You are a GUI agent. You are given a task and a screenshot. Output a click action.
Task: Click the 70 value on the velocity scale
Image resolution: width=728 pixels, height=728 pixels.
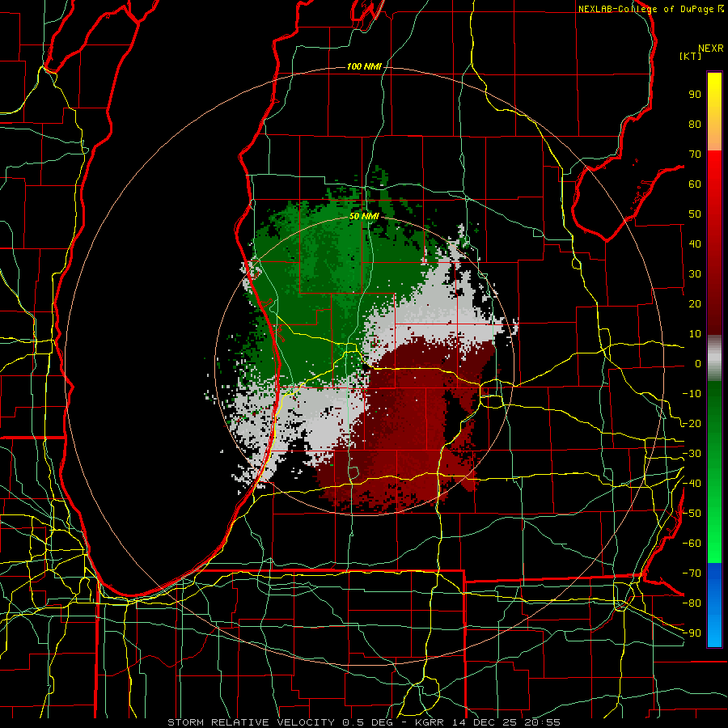pyautogui.click(x=695, y=154)
